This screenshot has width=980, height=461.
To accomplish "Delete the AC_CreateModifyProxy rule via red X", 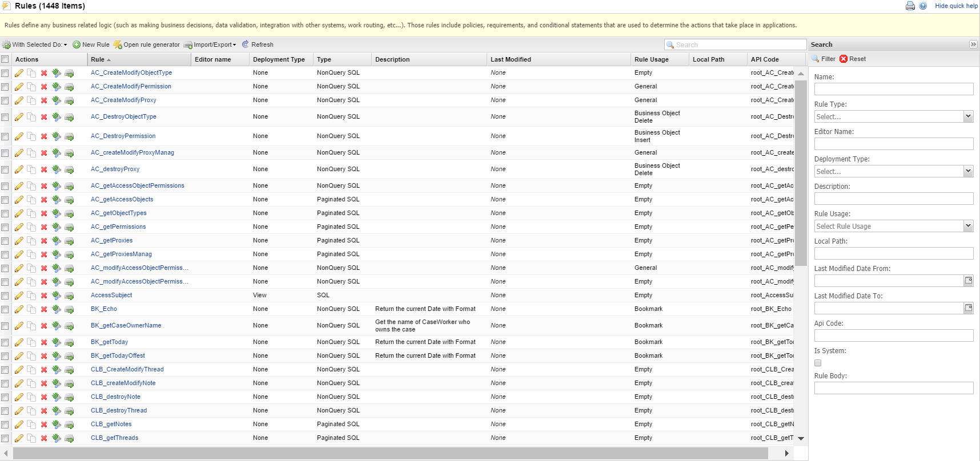I will click(44, 100).
